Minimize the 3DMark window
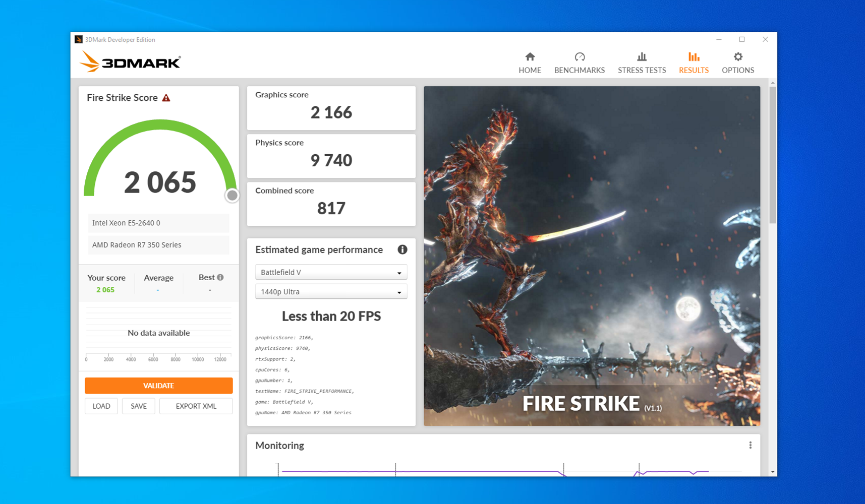 719,39
